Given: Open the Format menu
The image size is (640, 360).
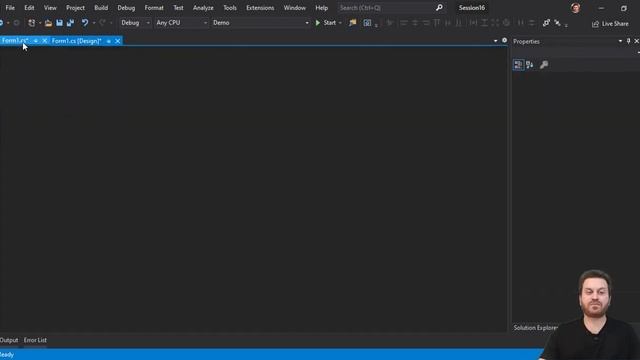Looking at the screenshot, I should [x=154, y=8].
